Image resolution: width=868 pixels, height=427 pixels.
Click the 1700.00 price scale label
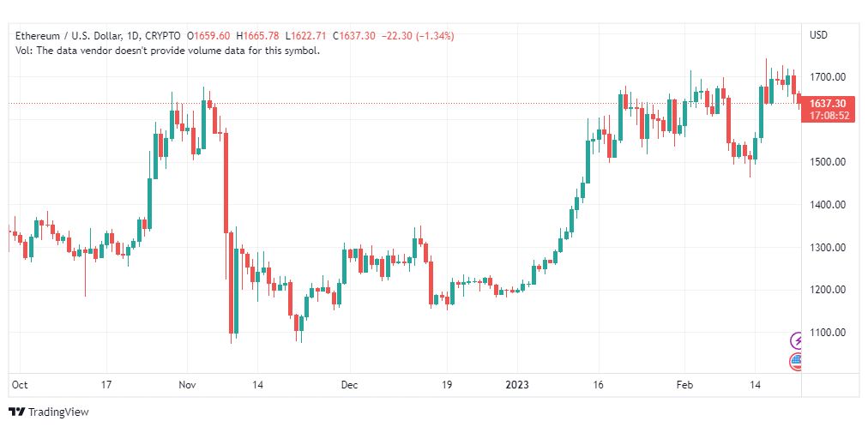[829, 77]
